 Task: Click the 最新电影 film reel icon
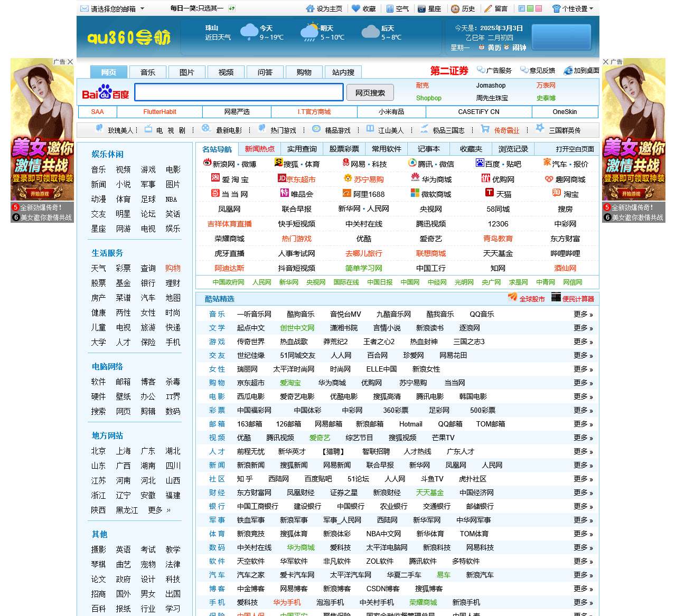coord(206,128)
